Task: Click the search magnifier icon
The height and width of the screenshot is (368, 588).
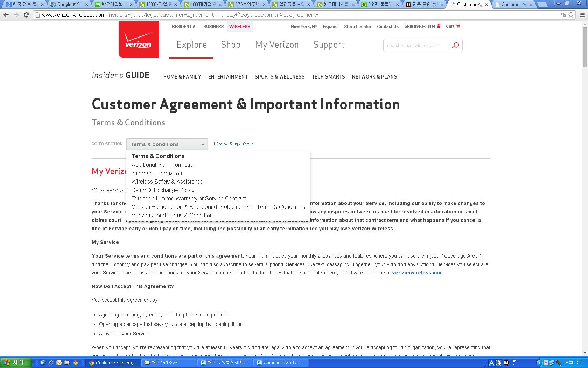Action: click(x=455, y=45)
